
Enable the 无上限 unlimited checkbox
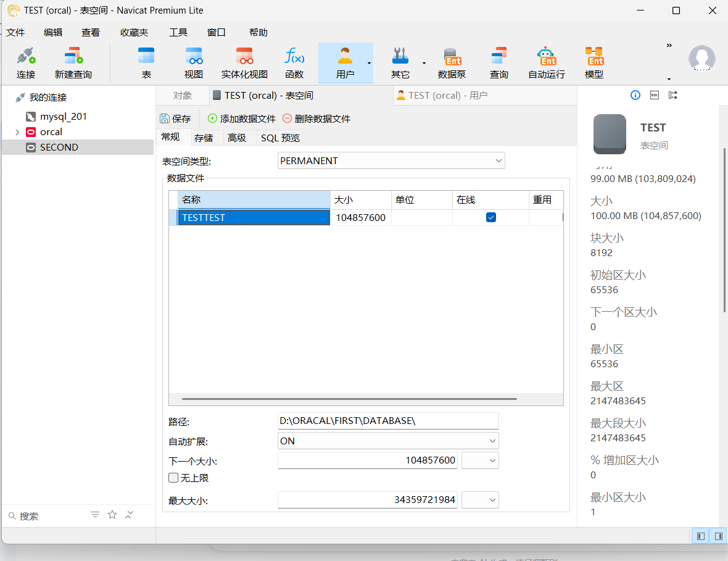(173, 478)
